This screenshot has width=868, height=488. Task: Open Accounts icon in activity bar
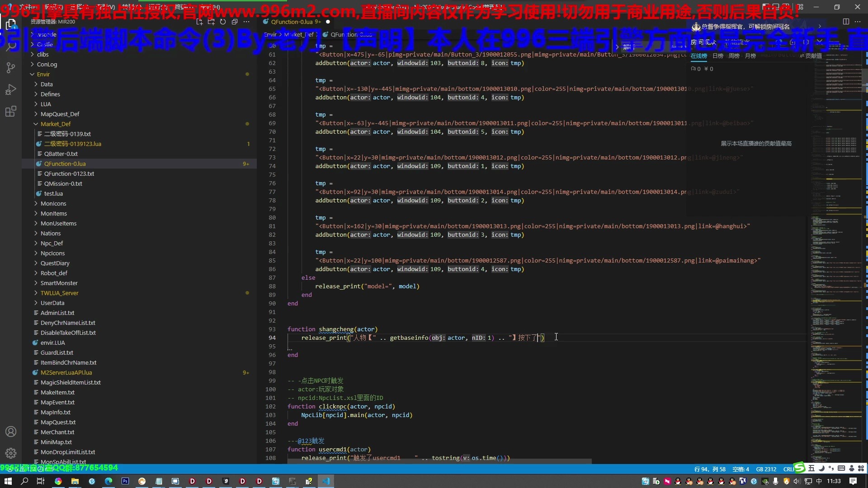[11, 432]
